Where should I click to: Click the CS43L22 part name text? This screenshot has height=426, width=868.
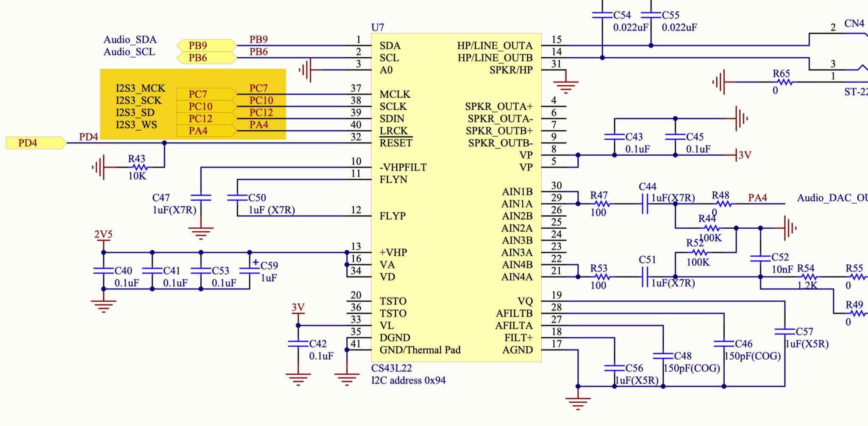pos(391,368)
